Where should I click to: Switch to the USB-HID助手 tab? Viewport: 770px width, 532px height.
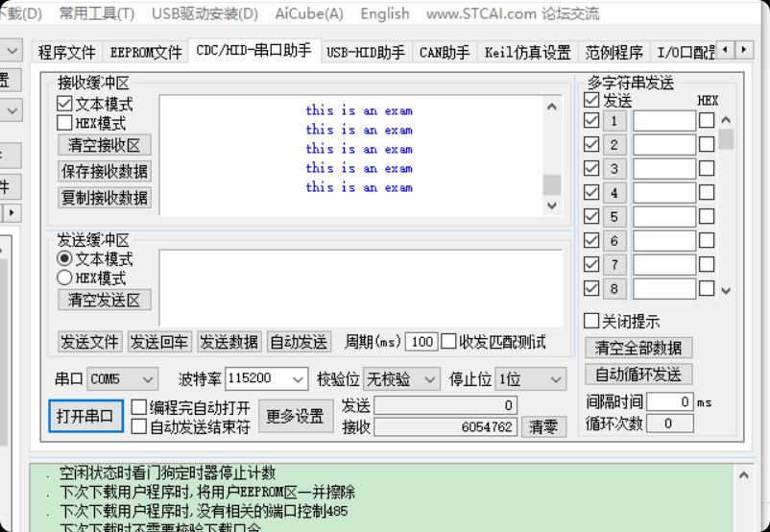(365, 52)
